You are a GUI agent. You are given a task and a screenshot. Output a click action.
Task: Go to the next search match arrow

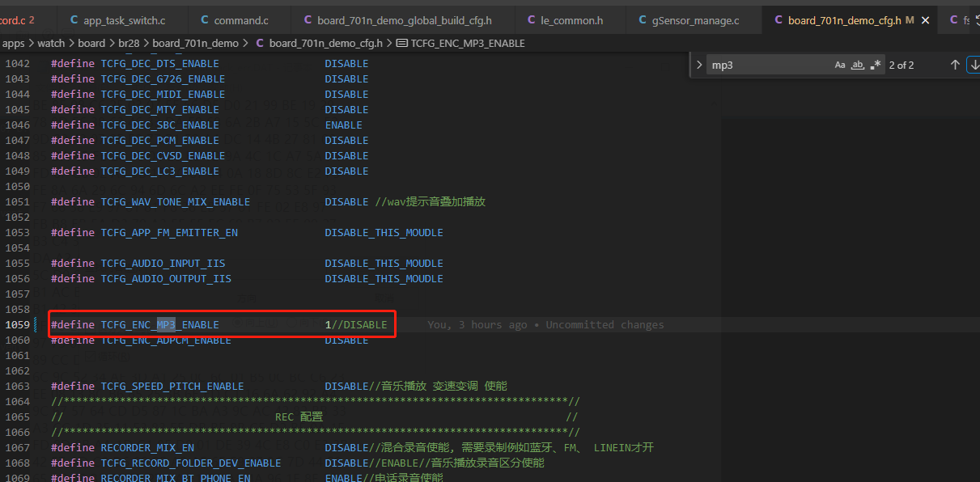tap(974, 65)
